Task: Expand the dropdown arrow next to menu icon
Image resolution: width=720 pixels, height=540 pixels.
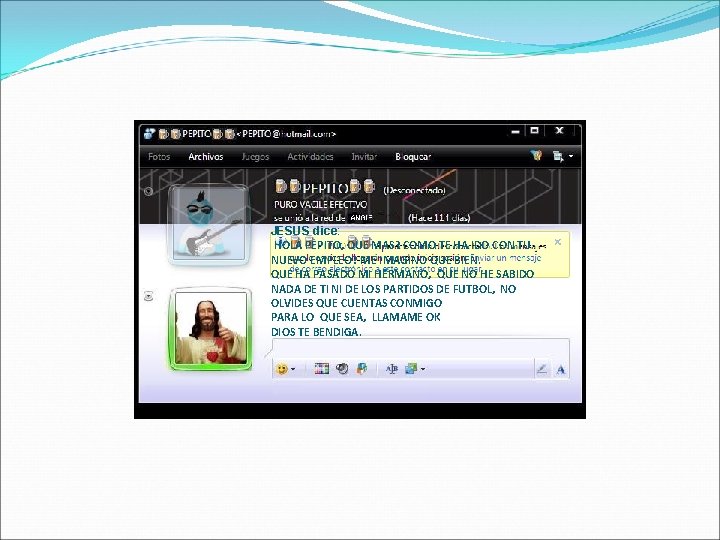Action: 571,157
